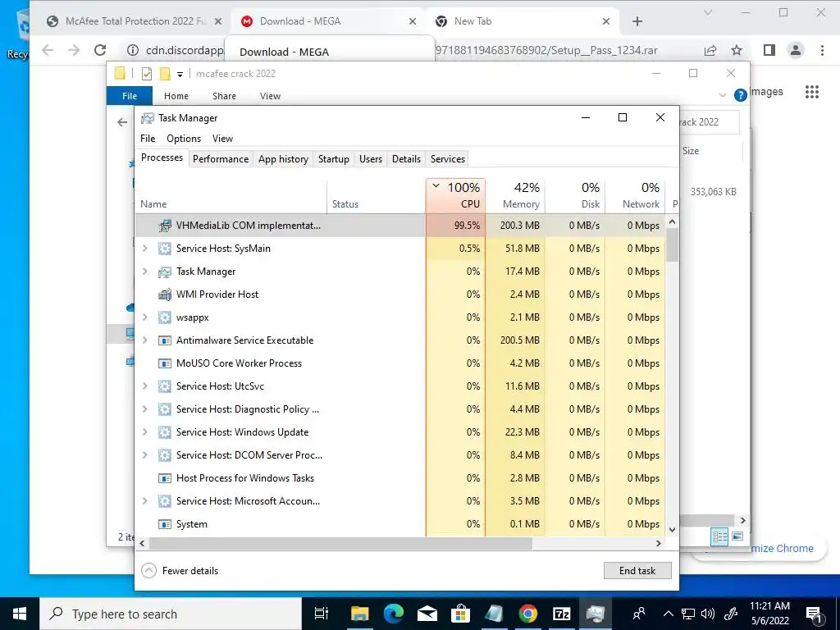This screenshot has height=630, width=840.
Task: Expand Service Host: DCOM Server Process group
Action: pos(144,455)
